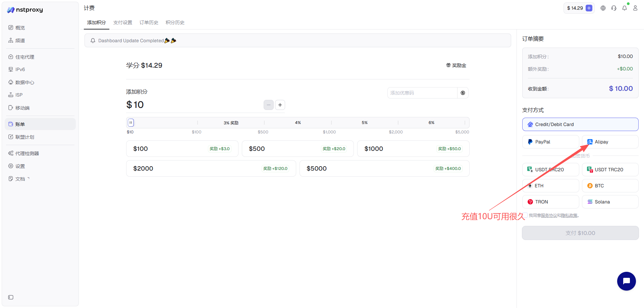Open 住宅代理 in the sidebar

click(25, 57)
